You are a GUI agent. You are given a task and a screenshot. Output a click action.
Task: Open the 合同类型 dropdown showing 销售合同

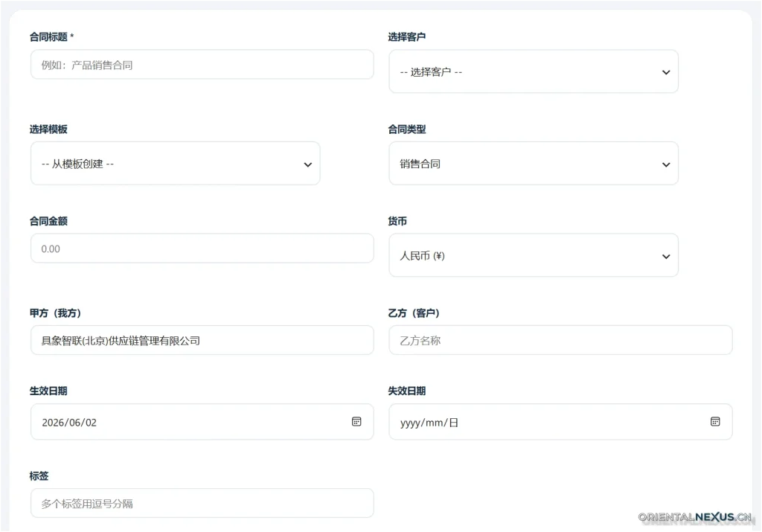click(533, 164)
